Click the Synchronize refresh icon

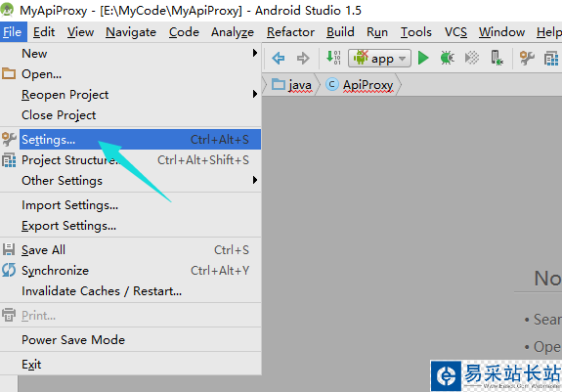click(x=9, y=270)
